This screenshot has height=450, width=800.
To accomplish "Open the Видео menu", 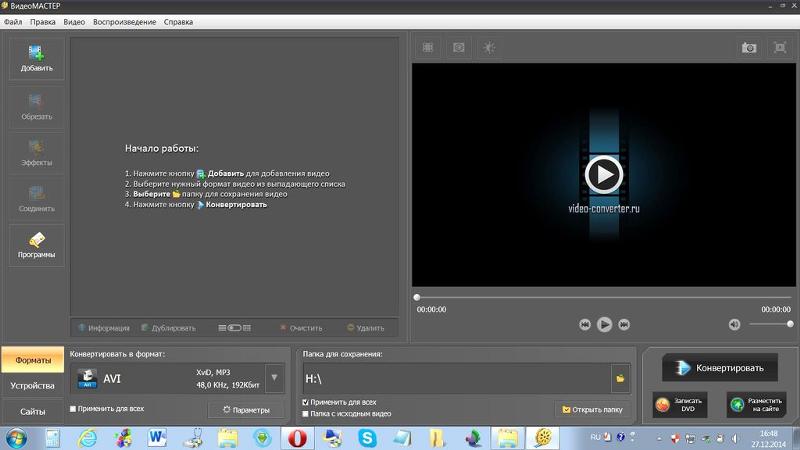I will (x=74, y=22).
